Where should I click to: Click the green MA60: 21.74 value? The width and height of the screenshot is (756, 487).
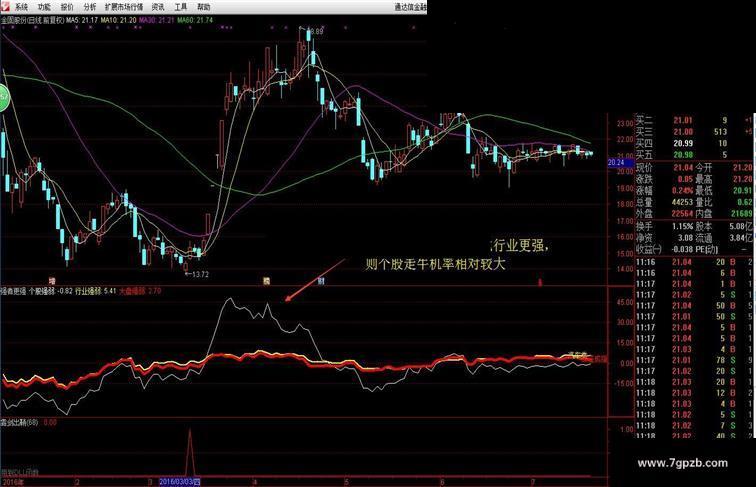[x=194, y=20]
